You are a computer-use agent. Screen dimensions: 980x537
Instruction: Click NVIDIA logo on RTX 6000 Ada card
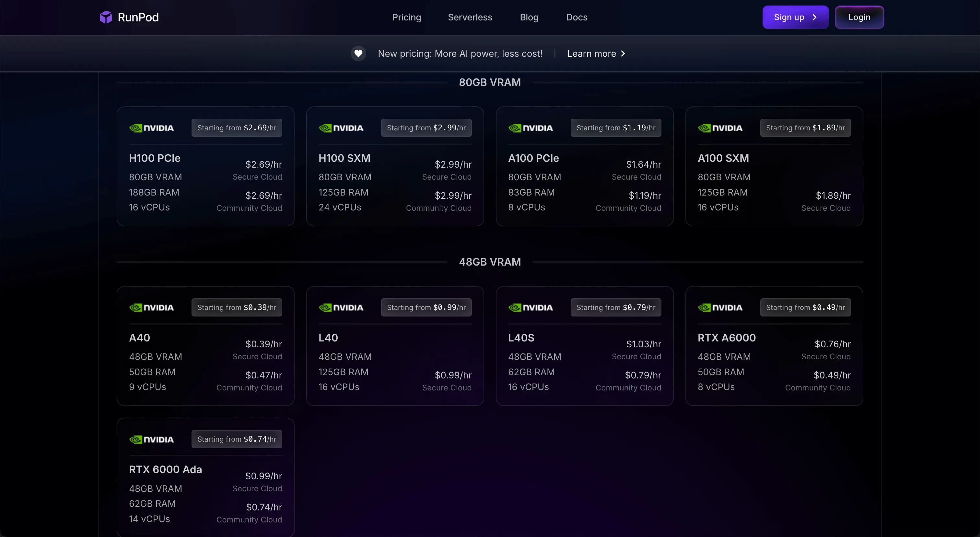coord(151,440)
